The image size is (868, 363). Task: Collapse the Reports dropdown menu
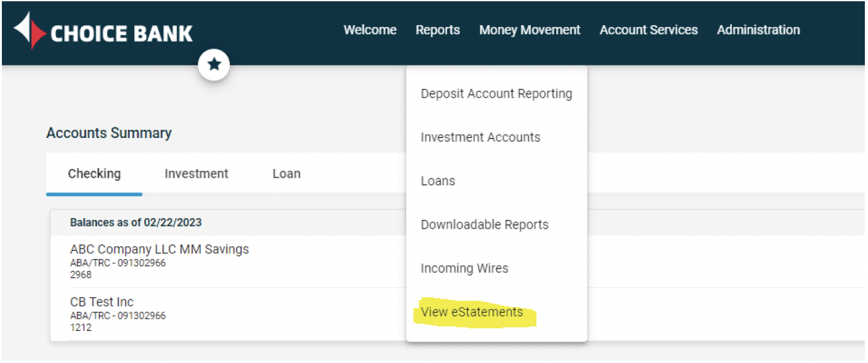click(438, 30)
